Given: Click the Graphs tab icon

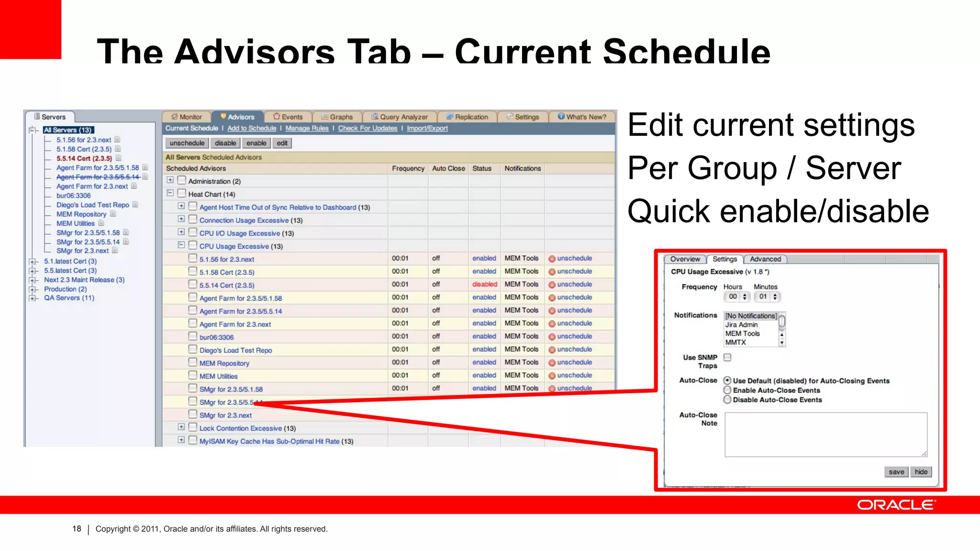Looking at the screenshot, I should point(325,116).
